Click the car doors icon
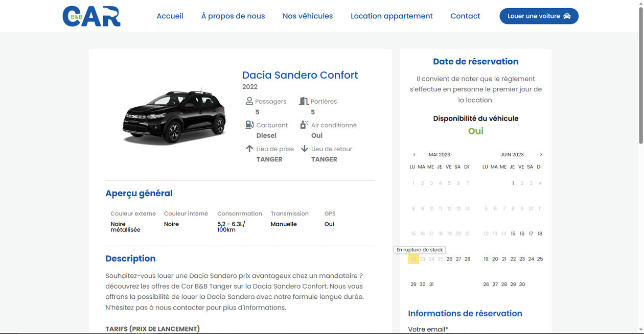The height and width of the screenshot is (334, 644). 304,101
